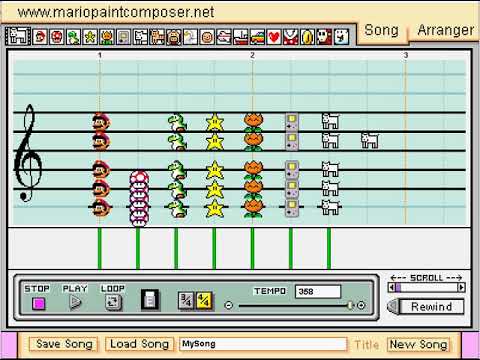Select the Piranha Plant instrument icon
The image size is (480, 360).
(x=291, y=37)
